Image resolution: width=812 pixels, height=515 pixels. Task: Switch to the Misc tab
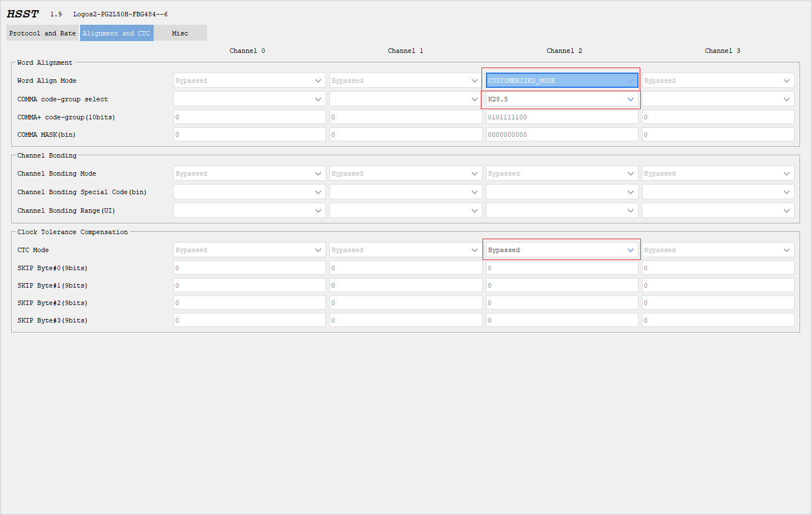tap(180, 33)
